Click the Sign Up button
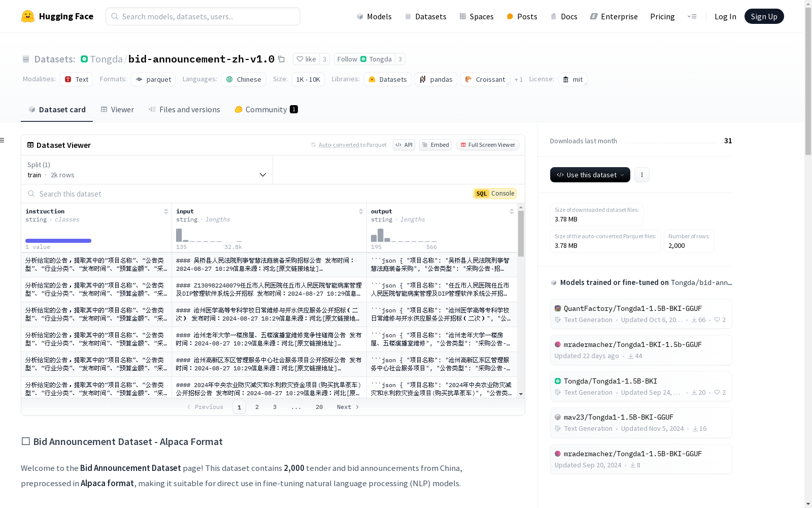 tap(764, 16)
